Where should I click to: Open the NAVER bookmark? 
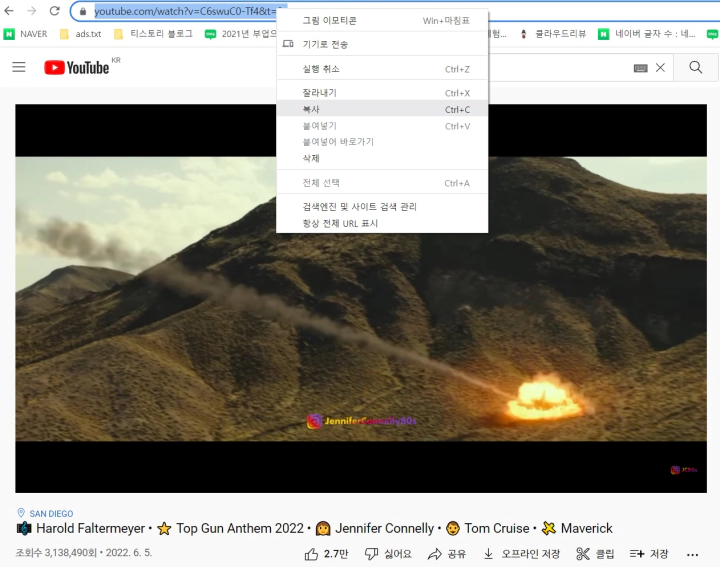(26, 34)
